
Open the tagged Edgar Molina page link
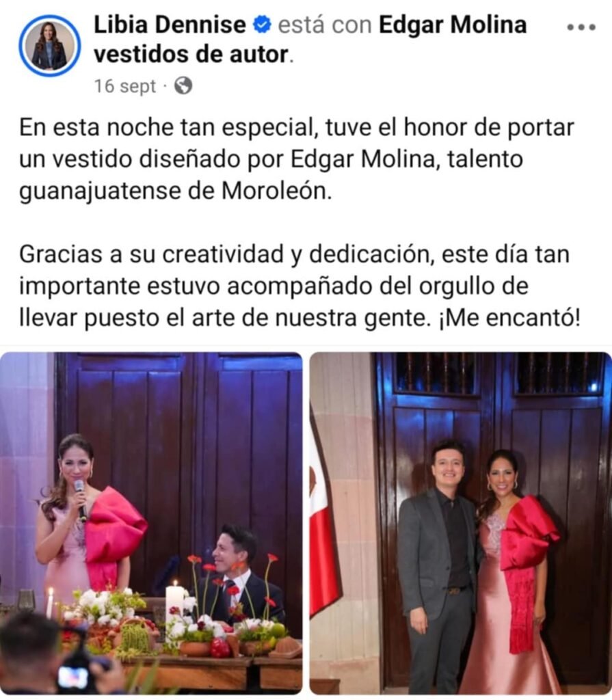tap(453, 25)
